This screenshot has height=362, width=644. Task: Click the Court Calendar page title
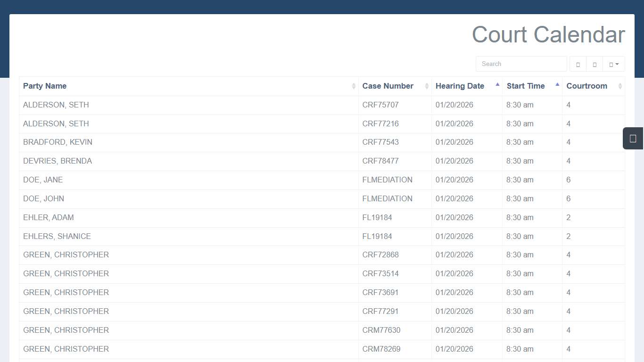pyautogui.click(x=548, y=35)
